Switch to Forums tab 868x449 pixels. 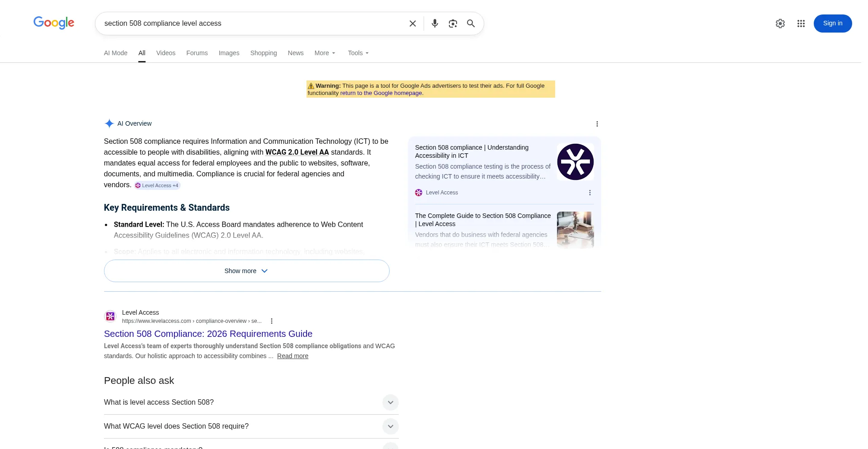[197, 53]
